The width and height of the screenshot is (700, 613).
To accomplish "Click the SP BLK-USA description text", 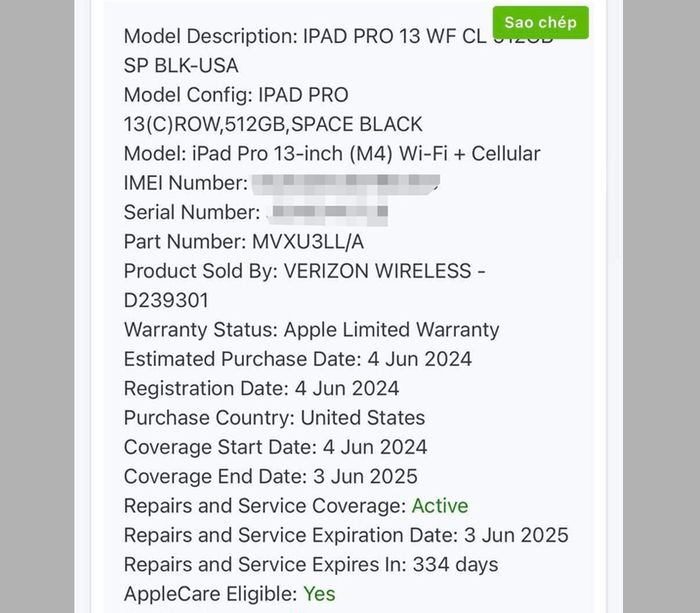I will coord(181,66).
